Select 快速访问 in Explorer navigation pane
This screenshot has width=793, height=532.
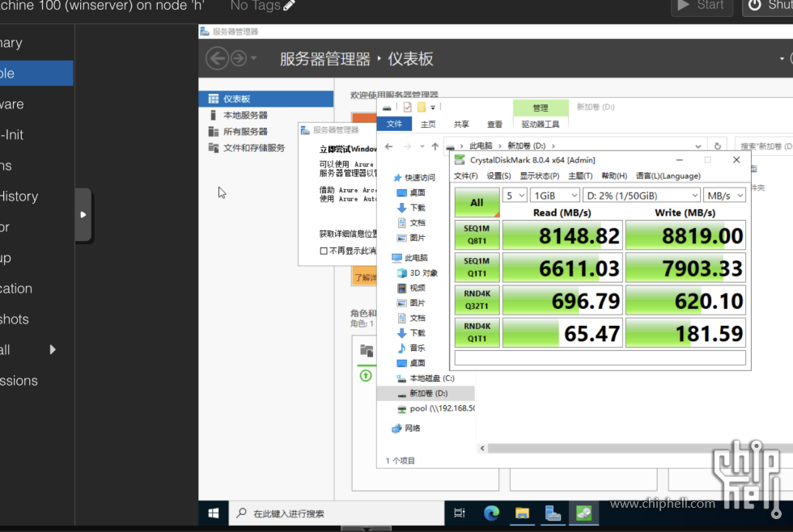(x=419, y=177)
